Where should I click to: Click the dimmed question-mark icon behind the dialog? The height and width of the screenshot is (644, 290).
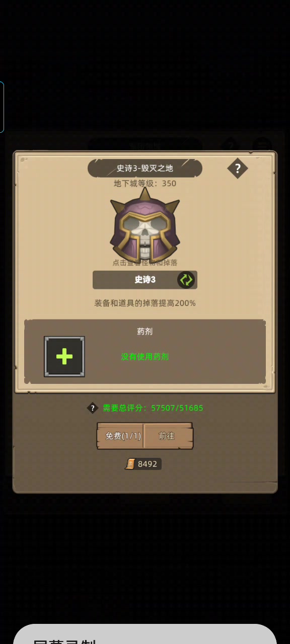(x=231, y=146)
